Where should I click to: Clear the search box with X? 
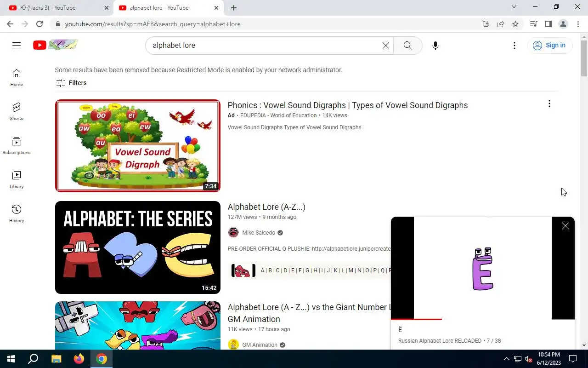[x=386, y=45]
